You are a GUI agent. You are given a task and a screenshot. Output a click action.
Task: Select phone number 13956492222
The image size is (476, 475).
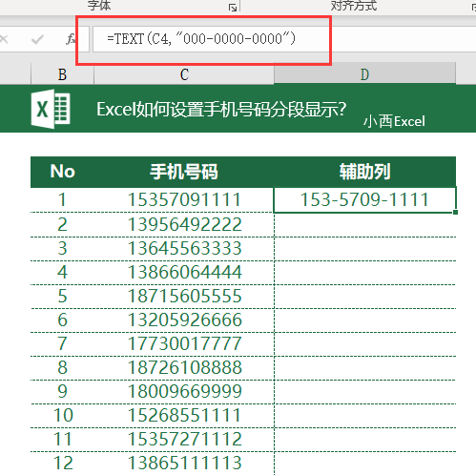tap(184, 224)
